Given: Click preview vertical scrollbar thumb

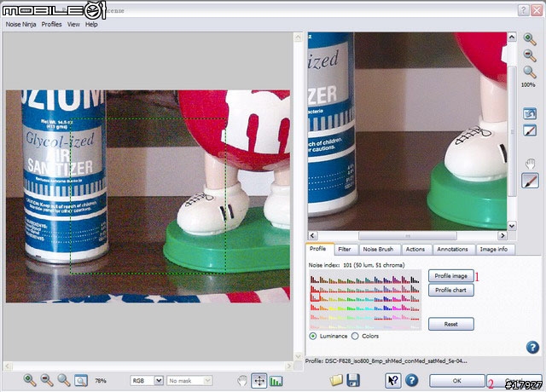Looking at the screenshot, I should point(512,131).
